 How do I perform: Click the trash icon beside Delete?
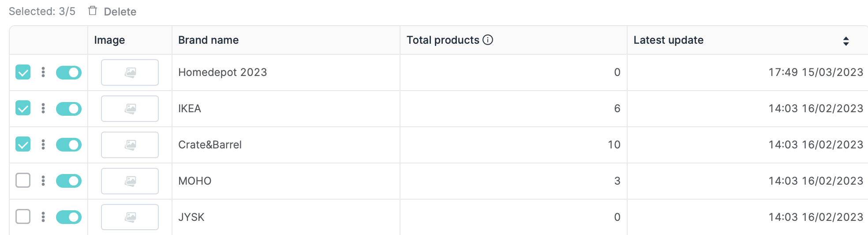[93, 11]
